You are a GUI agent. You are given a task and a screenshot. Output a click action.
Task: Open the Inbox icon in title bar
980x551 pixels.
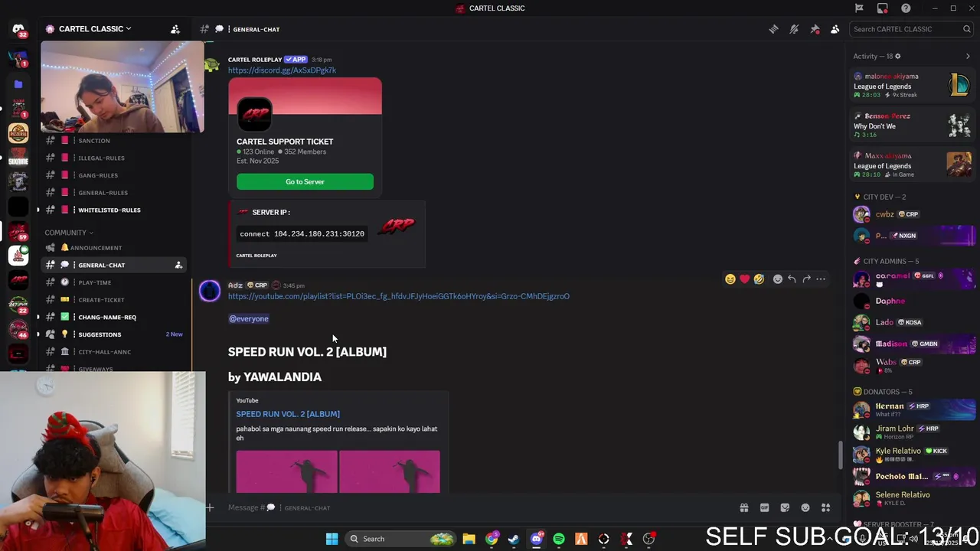click(882, 8)
